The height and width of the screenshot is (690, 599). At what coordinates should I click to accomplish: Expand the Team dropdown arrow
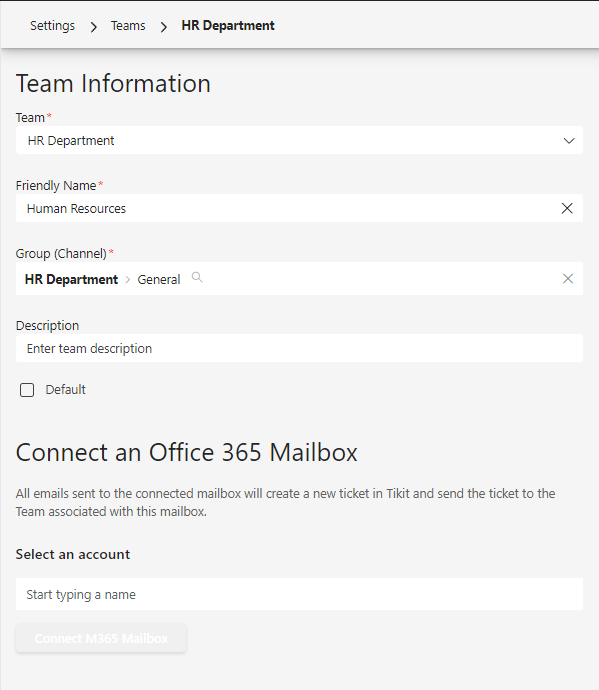click(x=569, y=141)
